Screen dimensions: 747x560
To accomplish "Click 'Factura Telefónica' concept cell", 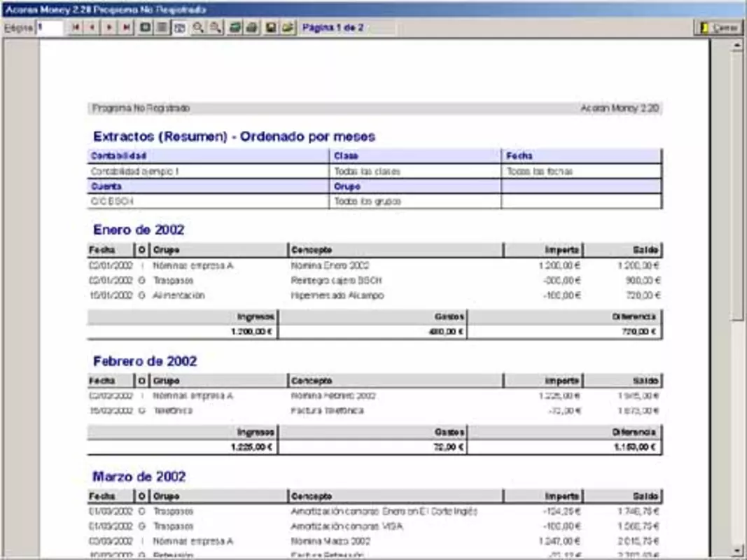I will pyautogui.click(x=327, y=410).
